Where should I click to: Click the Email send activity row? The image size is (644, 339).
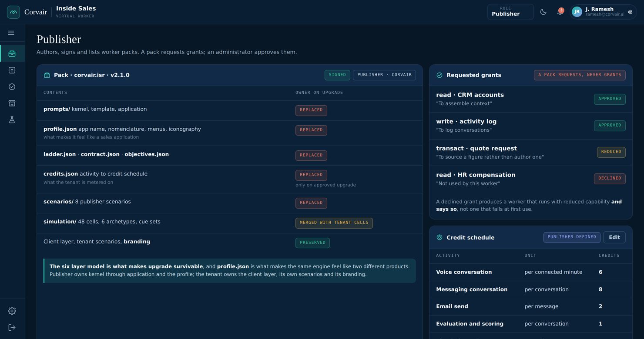coord(530,306)
